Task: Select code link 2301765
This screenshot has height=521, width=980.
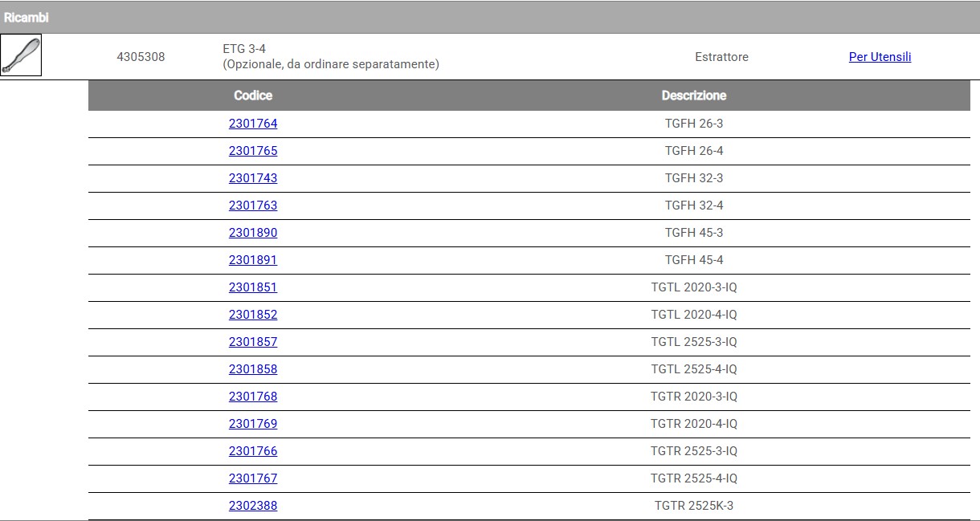Action: point(253,151)
